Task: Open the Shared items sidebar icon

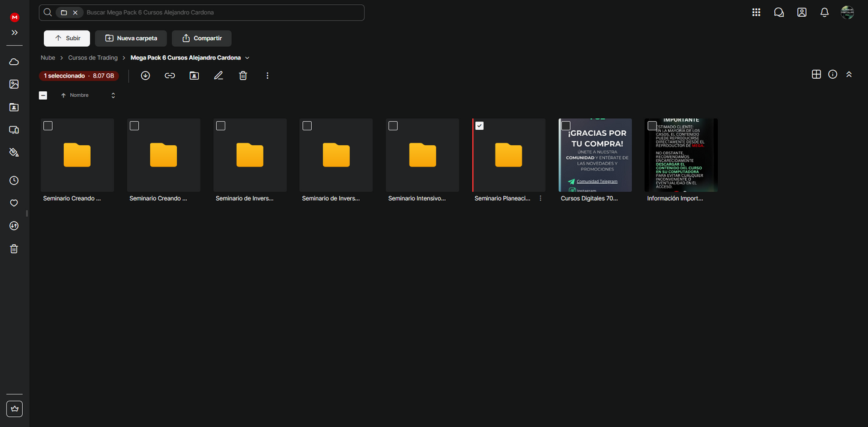Action: [x=14, y=107]
